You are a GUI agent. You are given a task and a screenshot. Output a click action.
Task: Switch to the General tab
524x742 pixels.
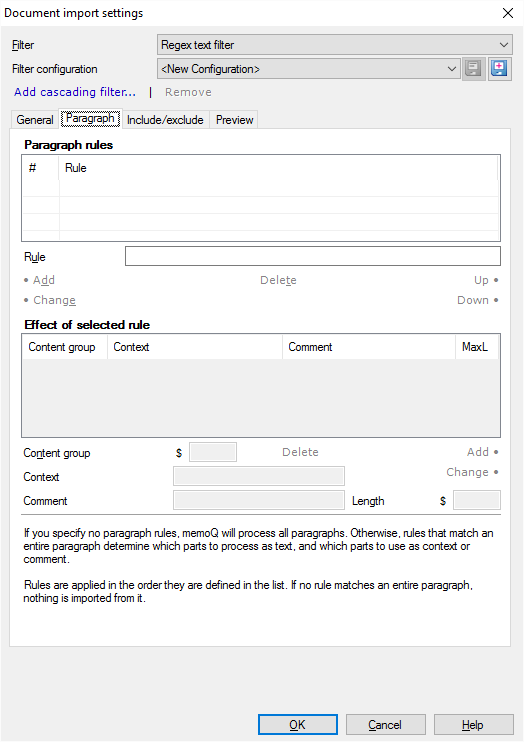pyautogui.click(x=35, y=120)
